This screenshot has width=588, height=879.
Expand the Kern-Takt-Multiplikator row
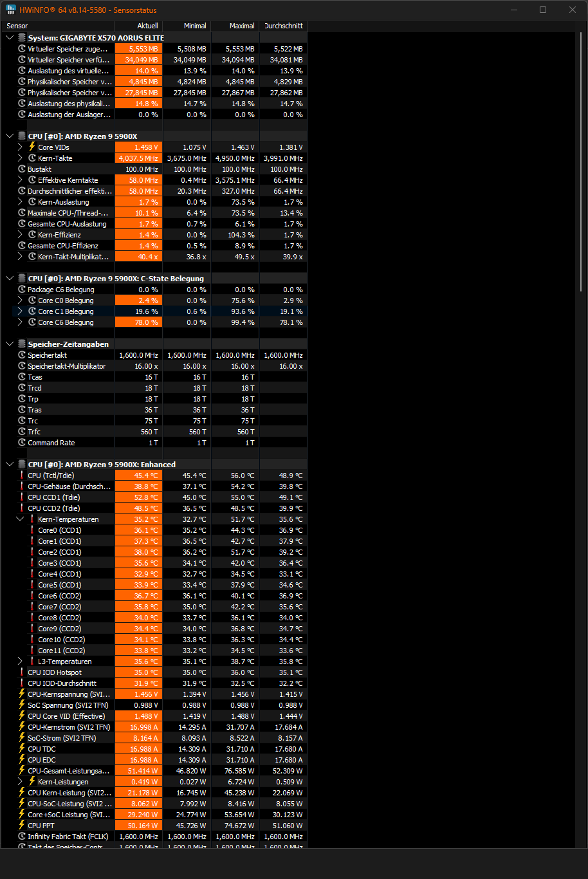tap(20, 257)
